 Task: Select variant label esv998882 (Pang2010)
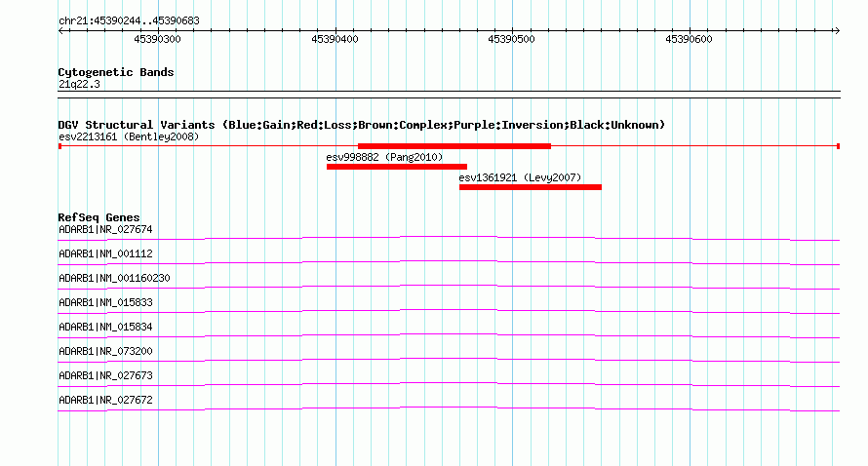point(384,157)
